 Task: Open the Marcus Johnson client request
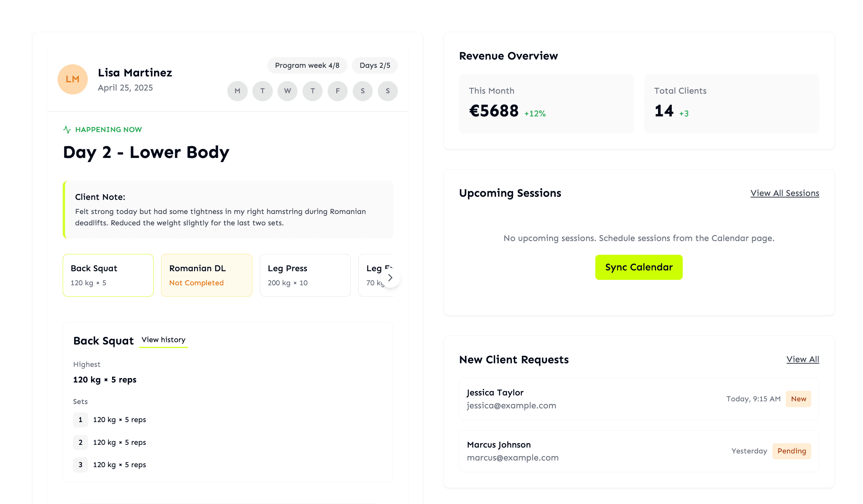coord(639,451)
